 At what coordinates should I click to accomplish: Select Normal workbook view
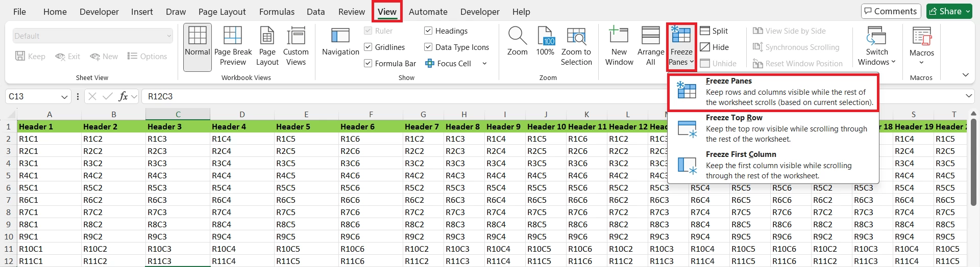197,47
